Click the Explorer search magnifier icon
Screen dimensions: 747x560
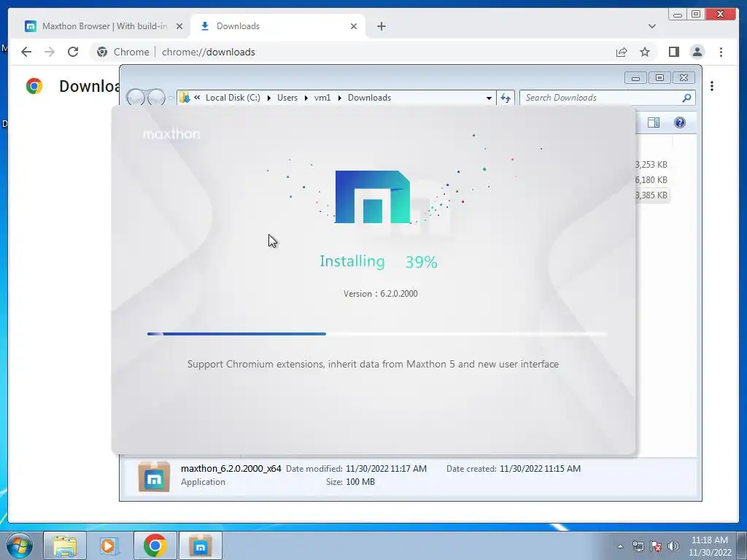(x=686, y=98)
